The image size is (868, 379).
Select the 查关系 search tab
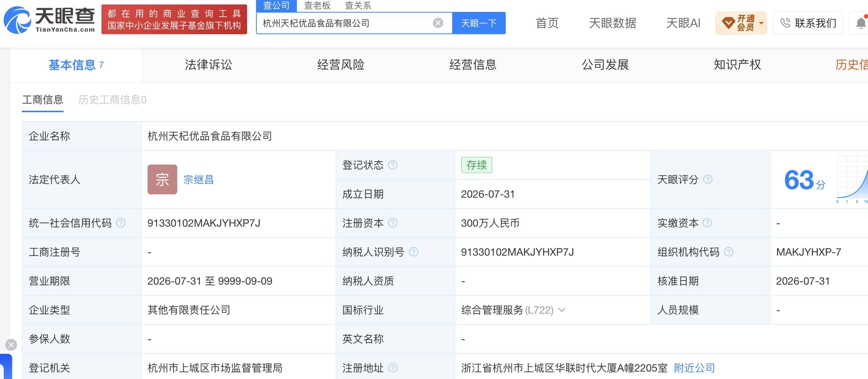358,5
